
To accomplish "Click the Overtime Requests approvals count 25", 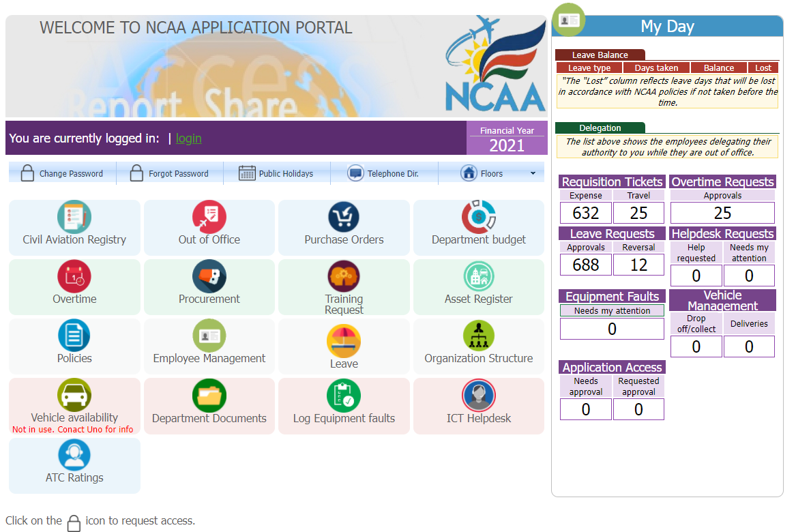I will click(x=722, y=213).
